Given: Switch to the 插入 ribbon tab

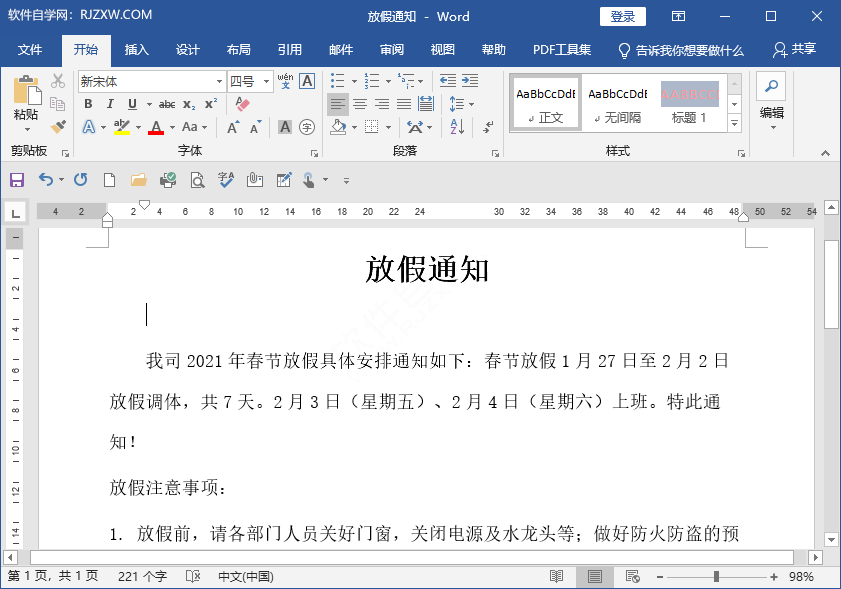Looking at the screenshot, I should [136, 49].
